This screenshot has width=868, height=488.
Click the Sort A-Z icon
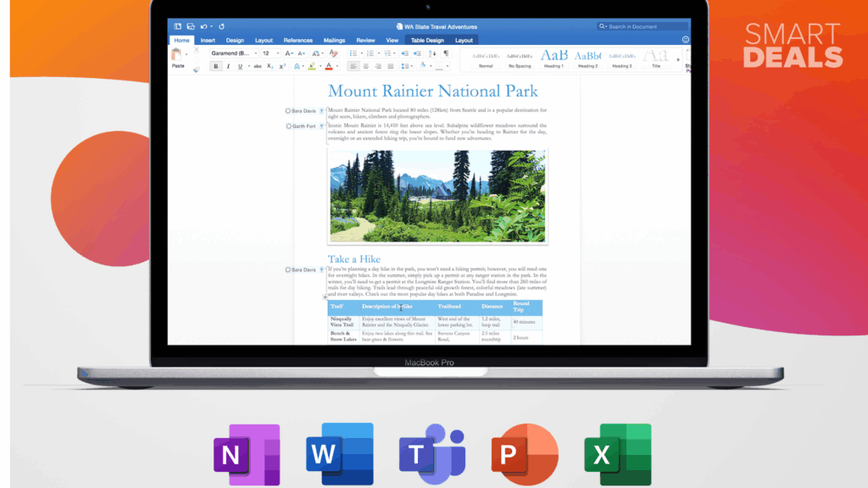pyautogui.click(x=432, y=53)
